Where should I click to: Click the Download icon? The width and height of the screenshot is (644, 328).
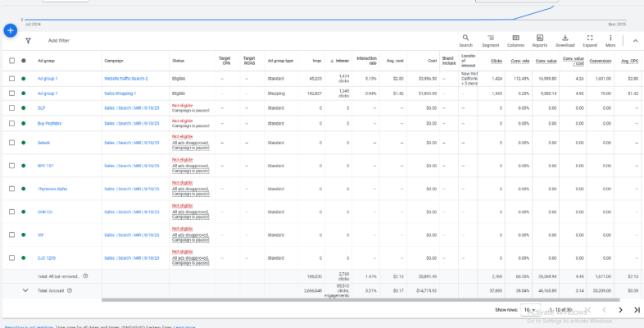(x=565, y=41)
